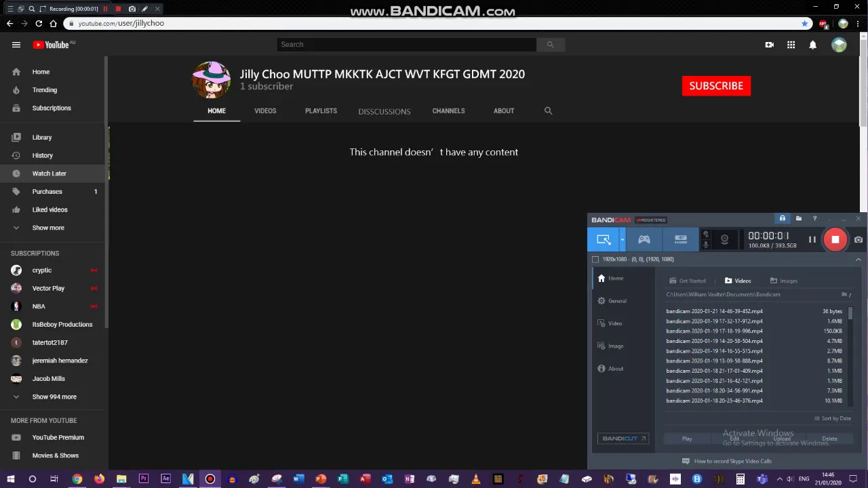Switch to Bandicam Videos tab
Image resolution: width=868 pixels, height=488 pixels.
[x=738, y=281]
